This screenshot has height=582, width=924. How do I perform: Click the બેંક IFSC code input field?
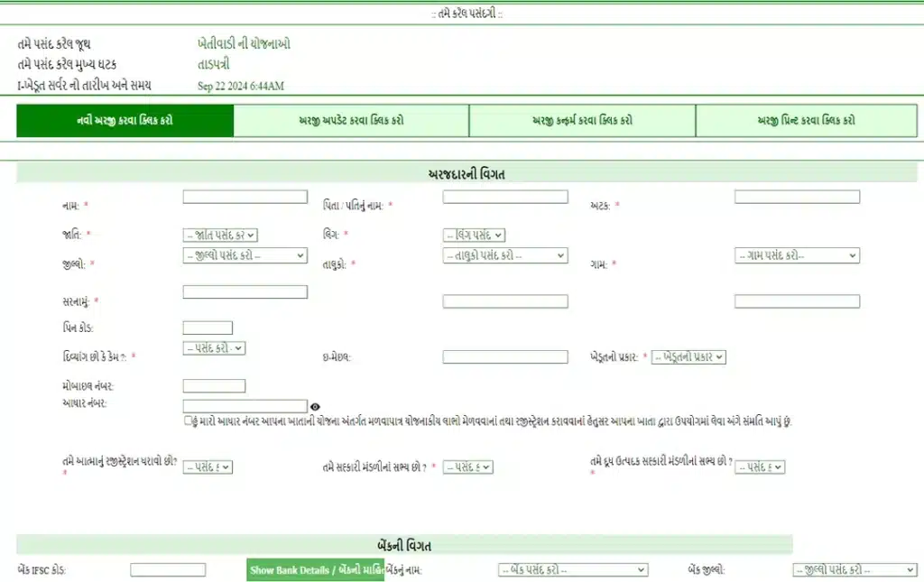click(167, 569)
